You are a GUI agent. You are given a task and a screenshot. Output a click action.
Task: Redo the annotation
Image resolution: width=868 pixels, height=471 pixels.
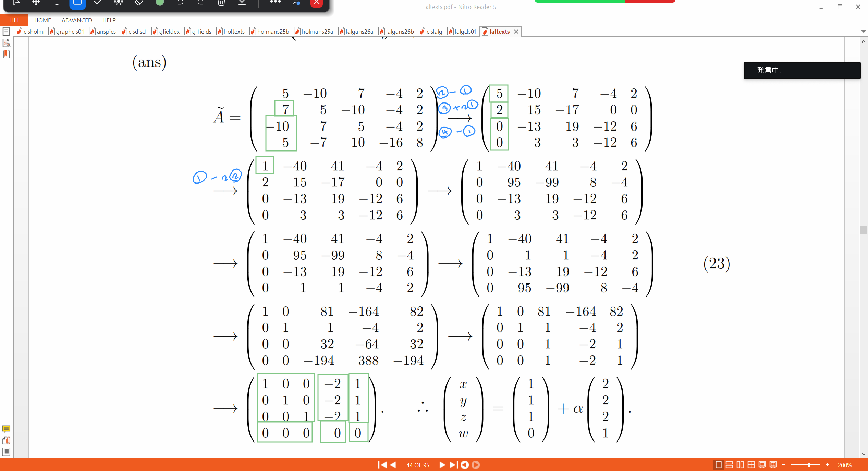coord(201,3)
